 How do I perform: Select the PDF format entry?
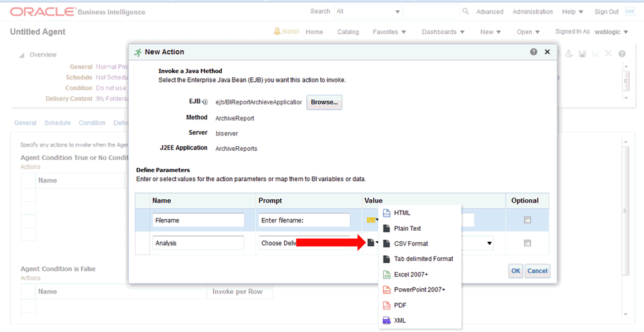pyautogui.click(x=395, y=306)
